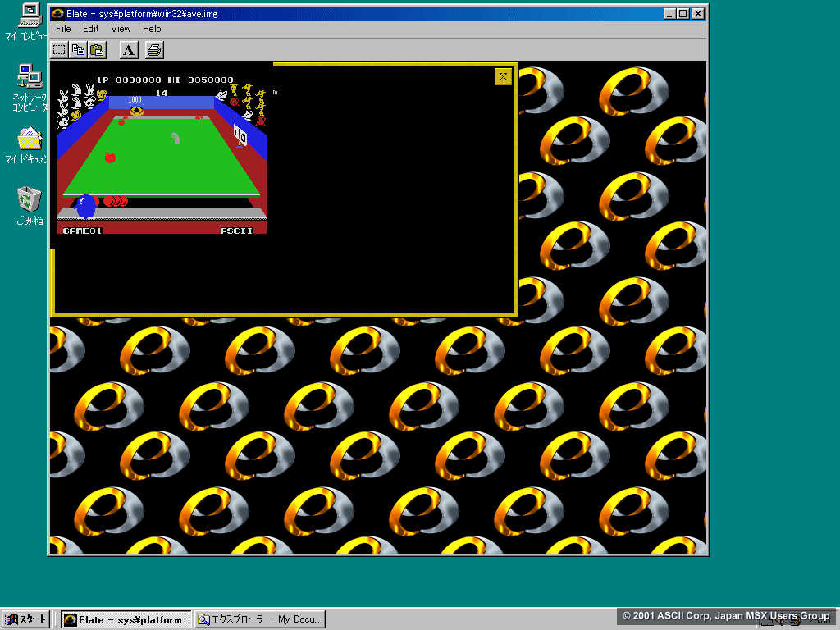Click the Copy toolbar icon
Image resolution: width=840 pixels, height=630 pixels.
78,50
